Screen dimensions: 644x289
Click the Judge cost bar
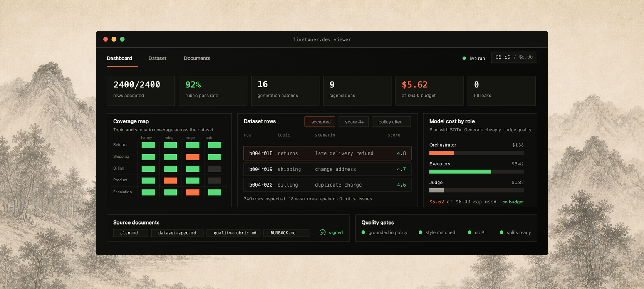pos(476,190)
